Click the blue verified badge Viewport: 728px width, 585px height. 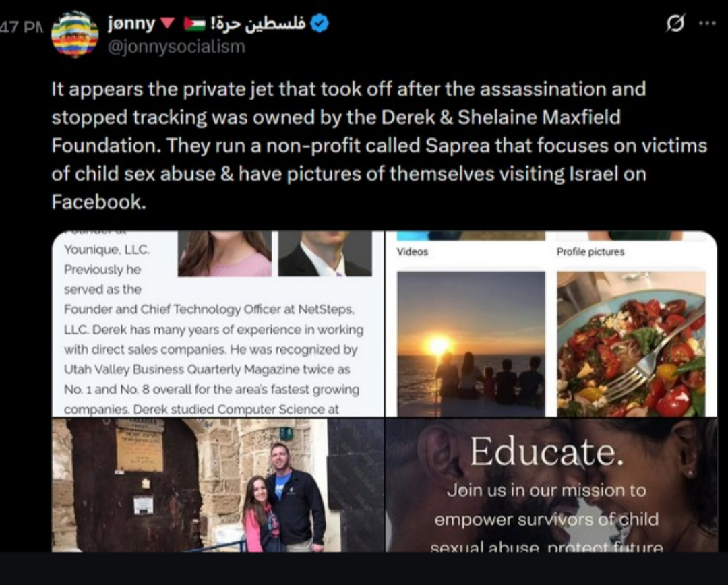pos(320,23)
